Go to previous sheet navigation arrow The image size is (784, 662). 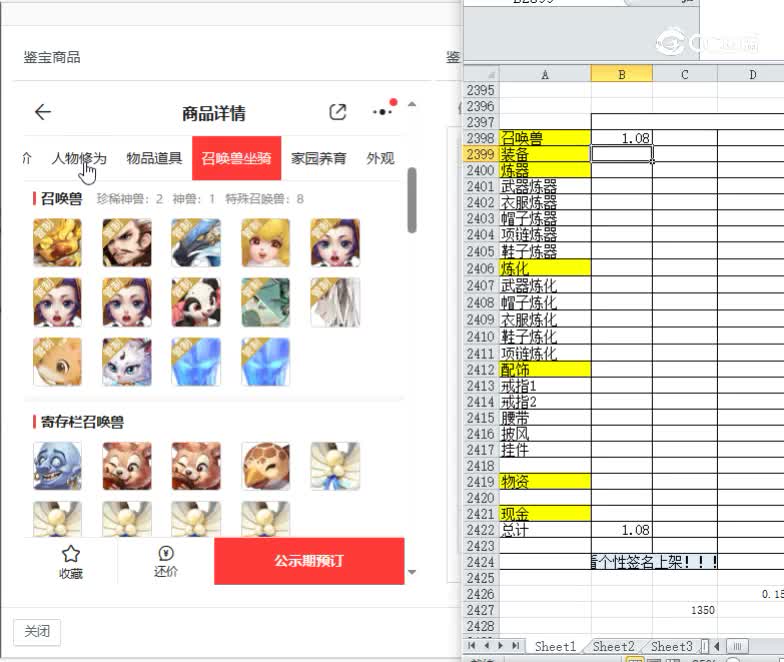pos(486,646)
